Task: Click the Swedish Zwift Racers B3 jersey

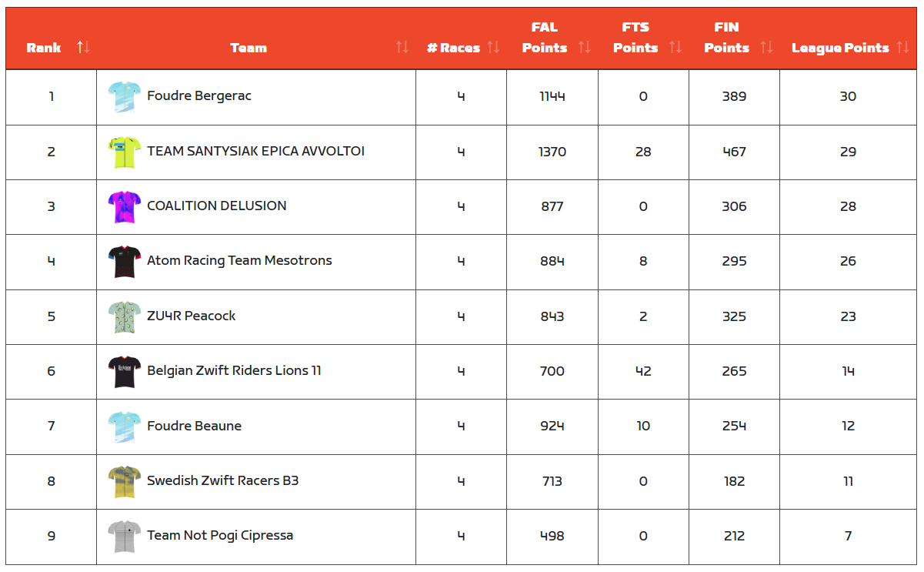Action: tap(124, 482)
